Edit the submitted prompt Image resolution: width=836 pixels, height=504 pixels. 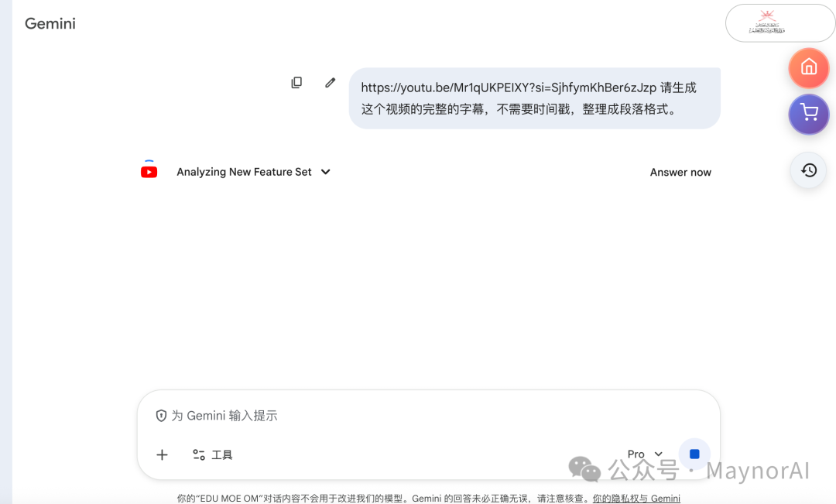pyautogui.click(x=330, y=82)
